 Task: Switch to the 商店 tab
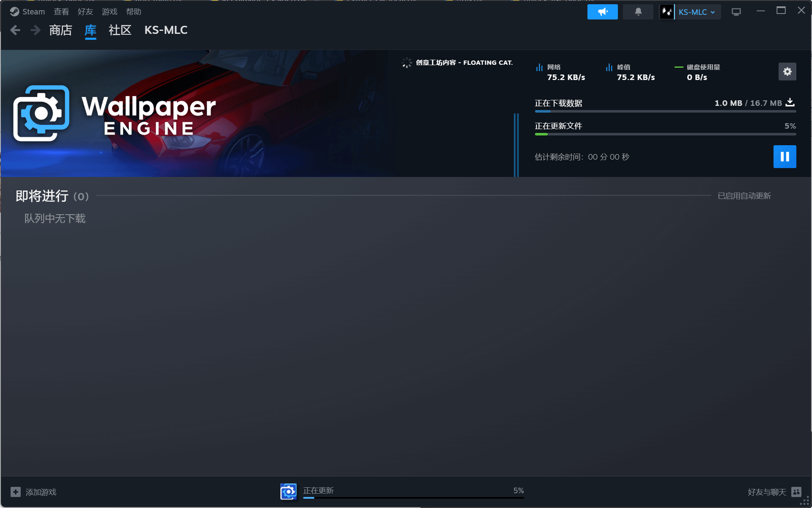pyautogui.click(x=60, y=30)
